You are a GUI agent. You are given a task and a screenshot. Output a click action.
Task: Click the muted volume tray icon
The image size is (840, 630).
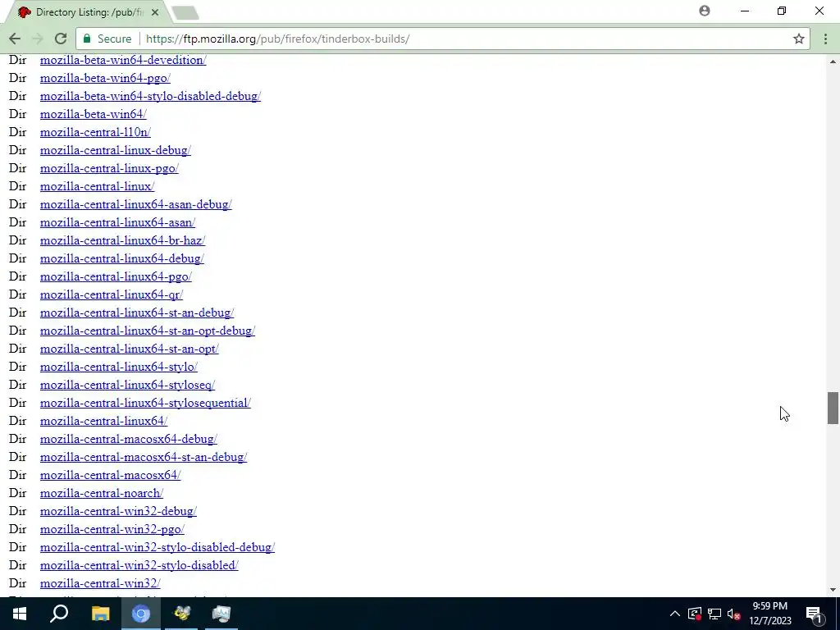[734, 614]
